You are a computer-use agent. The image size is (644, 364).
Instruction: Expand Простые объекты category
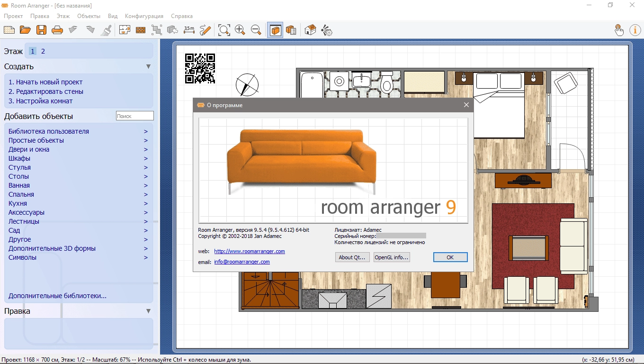[78, 140]
